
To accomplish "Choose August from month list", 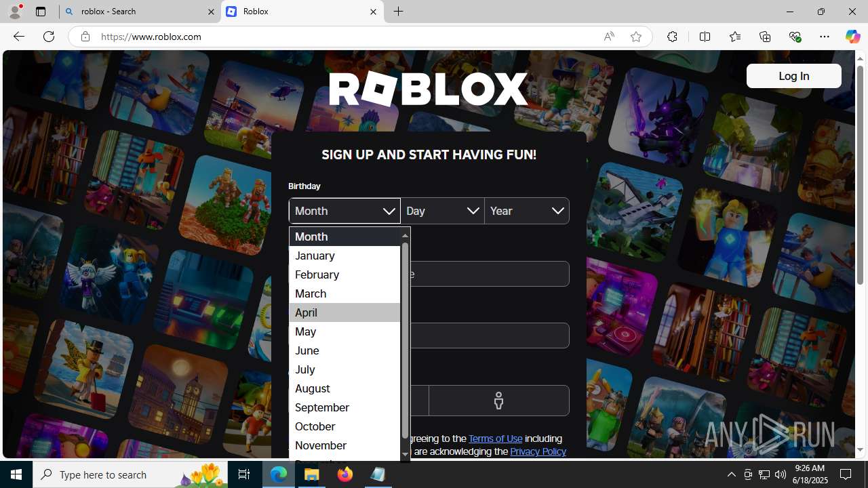I will click(344, 388).
